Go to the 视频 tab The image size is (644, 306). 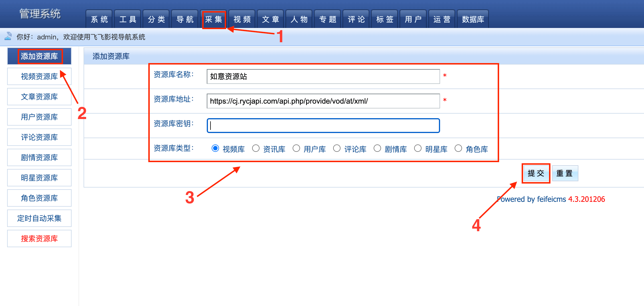242,19
